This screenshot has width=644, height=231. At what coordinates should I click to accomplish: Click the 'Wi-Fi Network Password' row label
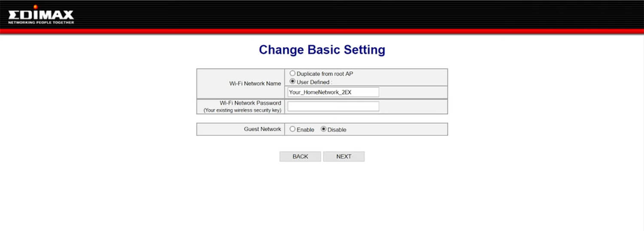(x=250, y=103)
